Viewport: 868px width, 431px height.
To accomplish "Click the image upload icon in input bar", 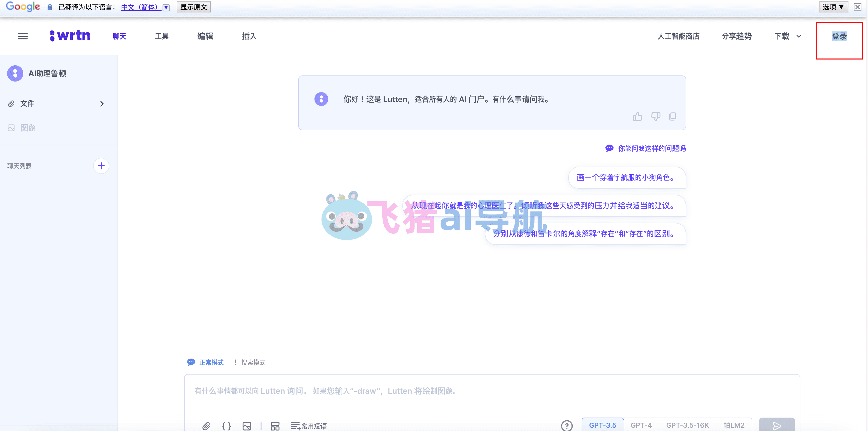I will point(247,426).
